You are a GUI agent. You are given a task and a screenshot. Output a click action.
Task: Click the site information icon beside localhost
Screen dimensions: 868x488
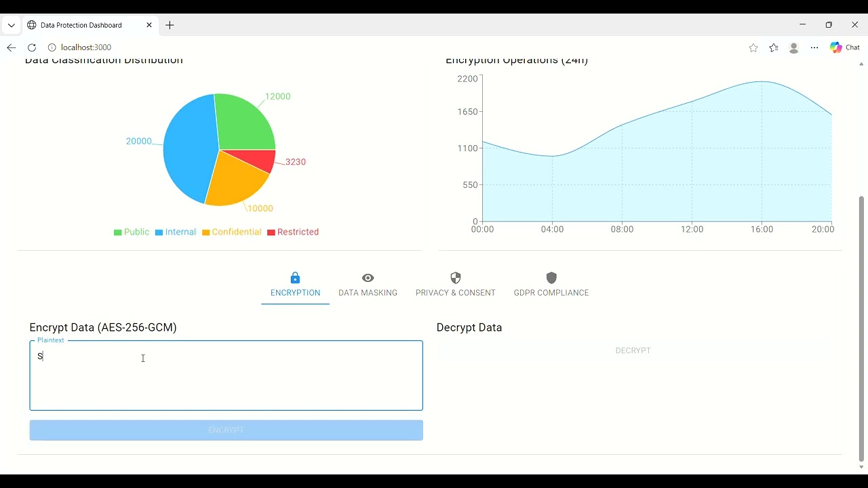tap(52, 47)
